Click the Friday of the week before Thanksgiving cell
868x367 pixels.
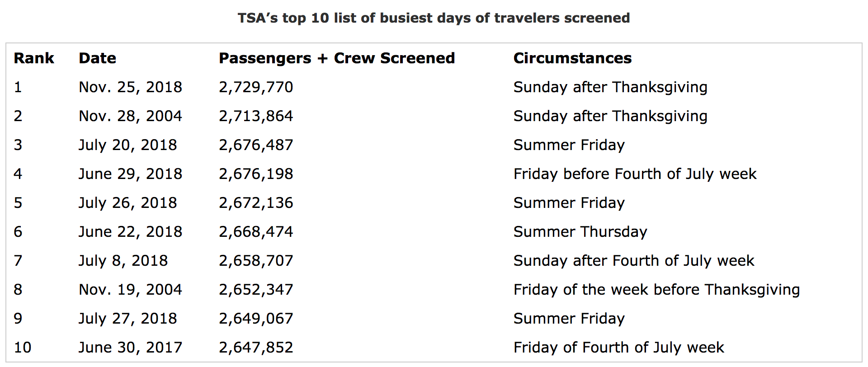click(x=656, y=290)
